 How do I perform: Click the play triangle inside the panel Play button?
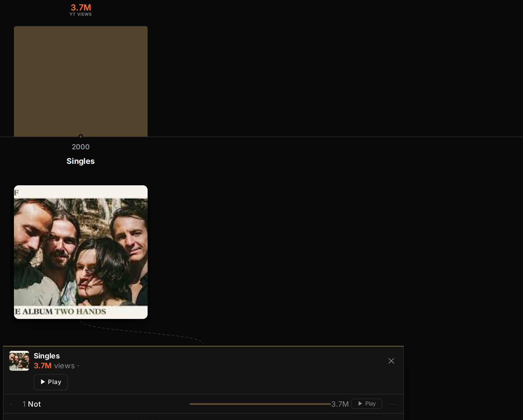pos(43,382)
